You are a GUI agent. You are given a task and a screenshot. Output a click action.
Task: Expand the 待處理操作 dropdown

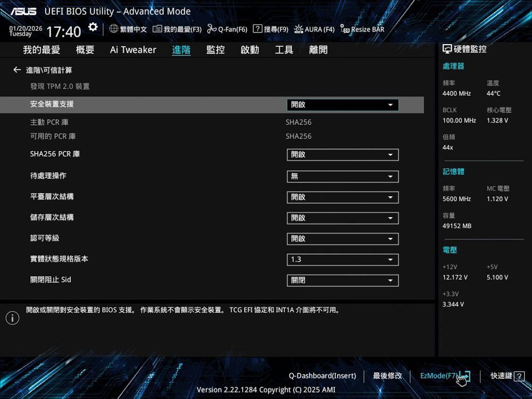point(342,177)
